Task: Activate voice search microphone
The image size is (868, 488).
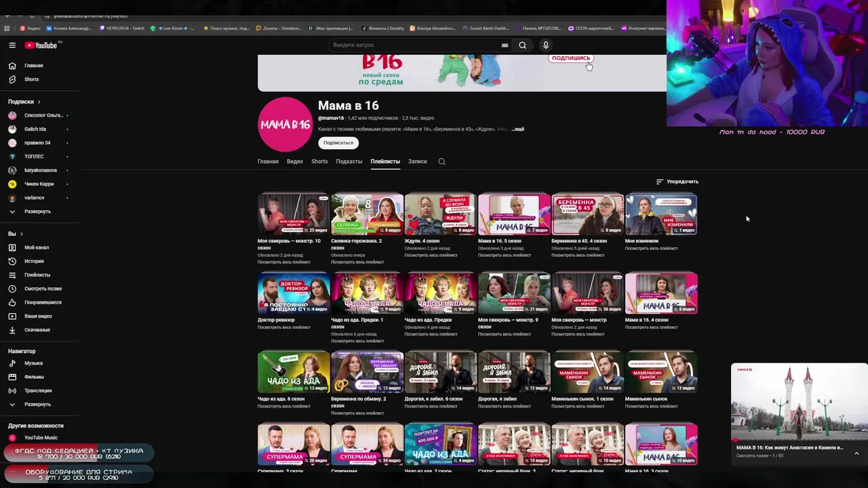Action: [546, 45]
